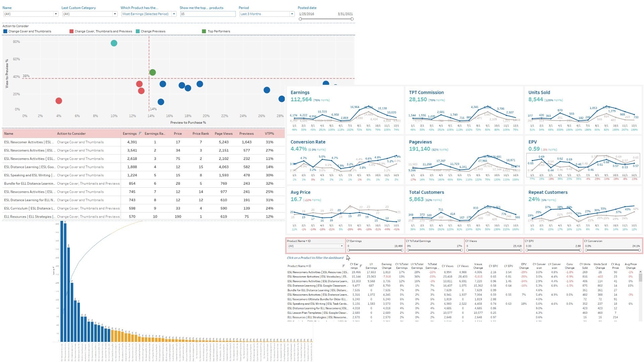Click the Price Rank column header
644x362 pixels.
click(x=201, y=133)
